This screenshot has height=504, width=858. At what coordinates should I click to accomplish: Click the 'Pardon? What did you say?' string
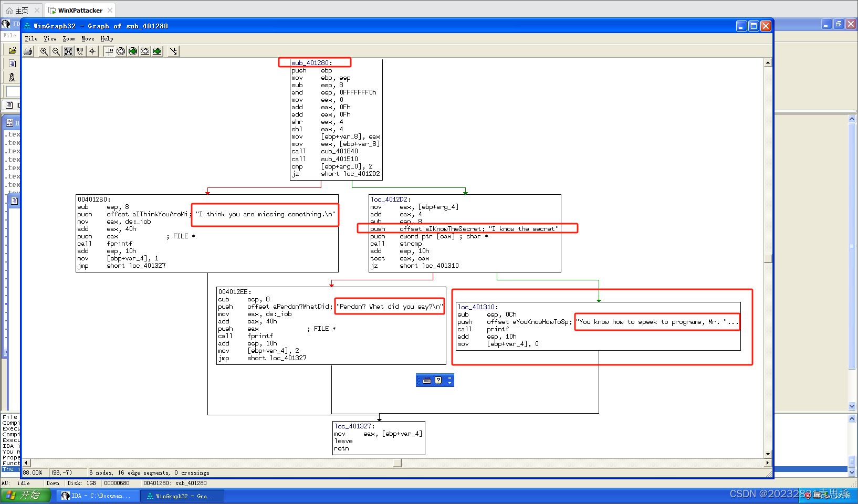click(x=390, y=307)
